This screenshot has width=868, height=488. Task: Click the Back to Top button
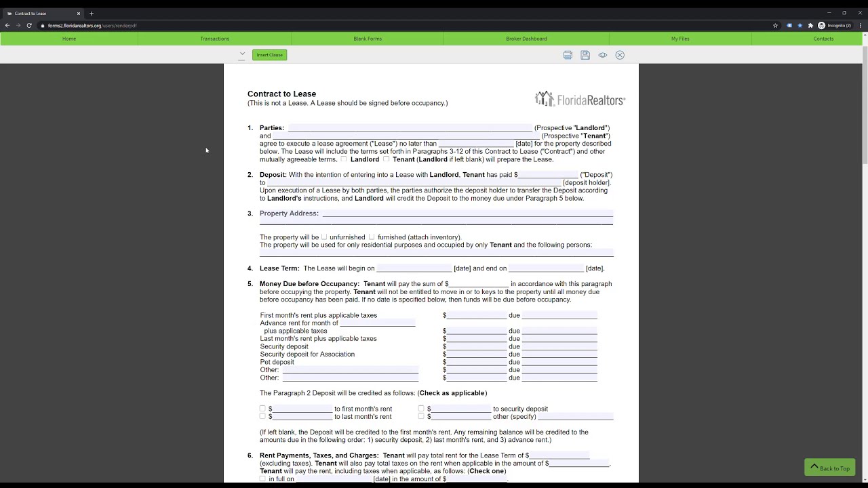click(x=829, y=468)
